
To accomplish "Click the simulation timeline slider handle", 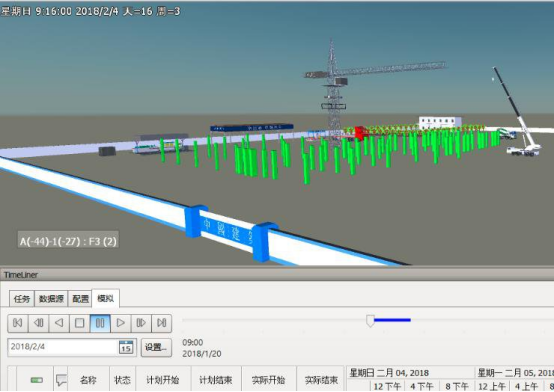I will (370, 321).
